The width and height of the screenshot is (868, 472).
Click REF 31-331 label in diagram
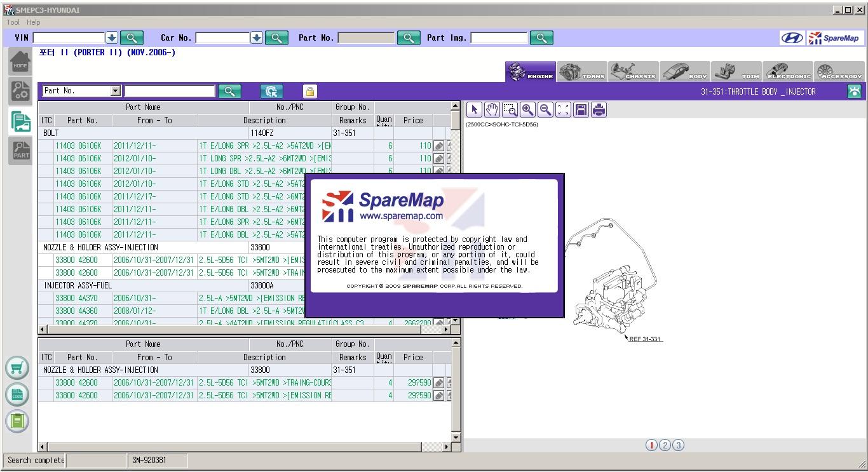(646, 339)
